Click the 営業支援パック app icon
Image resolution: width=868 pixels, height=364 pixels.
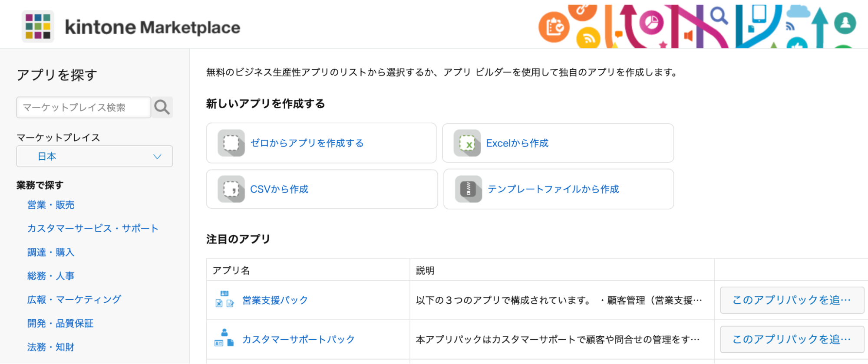coord(224,299)
